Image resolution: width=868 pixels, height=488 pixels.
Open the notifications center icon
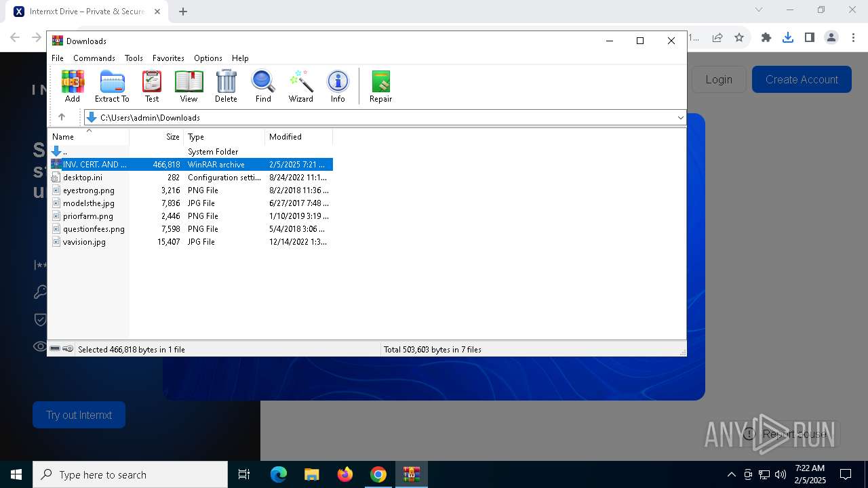click(846, 474)
